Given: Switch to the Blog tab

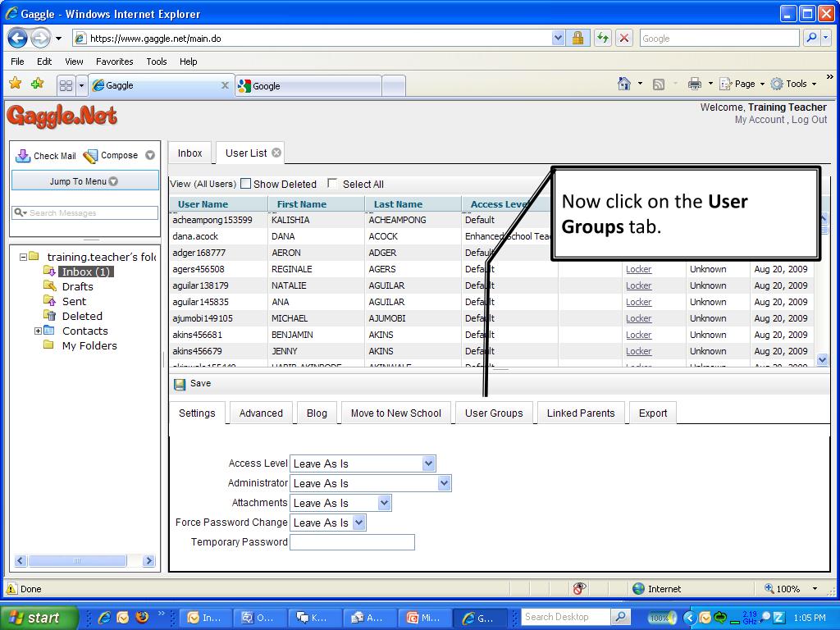Looking at the screenshot, I should (317, 413).
